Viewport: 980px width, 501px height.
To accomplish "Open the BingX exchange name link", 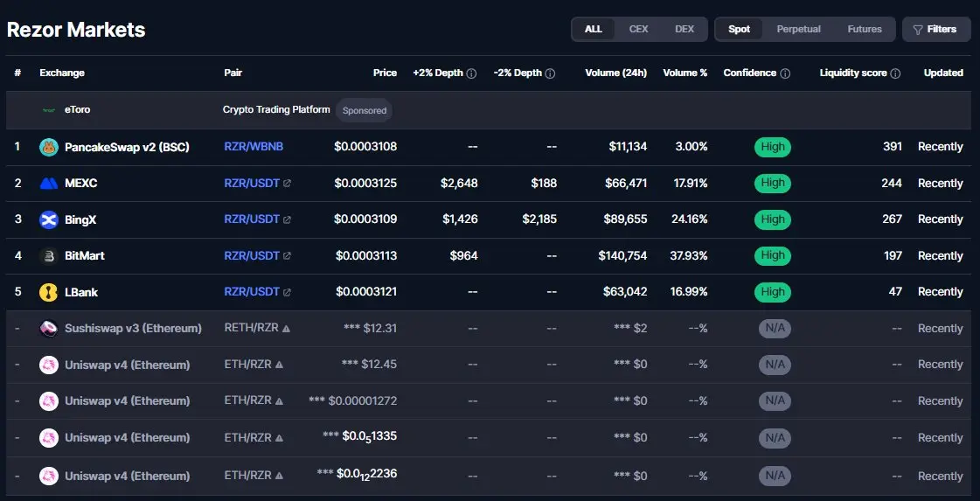I will (80, 219).
